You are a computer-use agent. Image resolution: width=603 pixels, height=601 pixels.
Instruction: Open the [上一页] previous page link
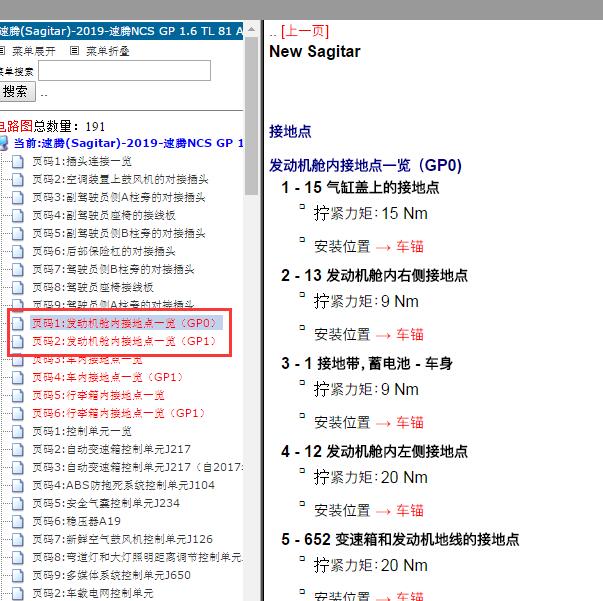[x=305, y=31]
